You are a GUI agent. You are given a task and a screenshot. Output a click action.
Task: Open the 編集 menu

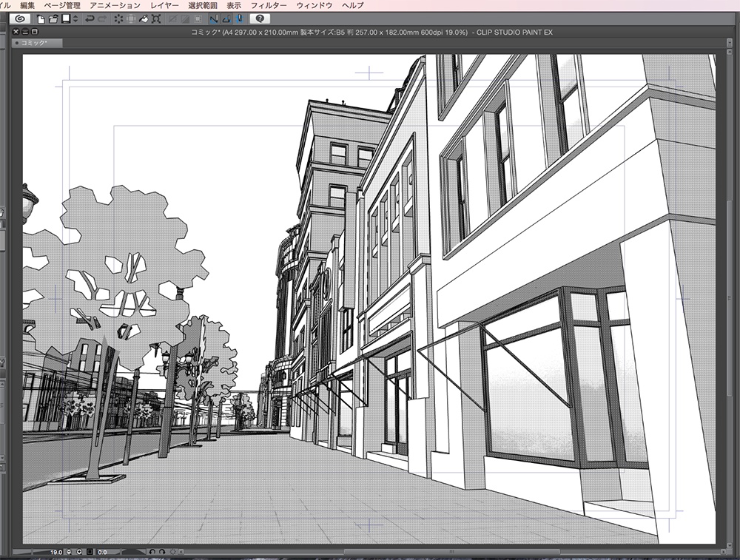coord(27,5)
